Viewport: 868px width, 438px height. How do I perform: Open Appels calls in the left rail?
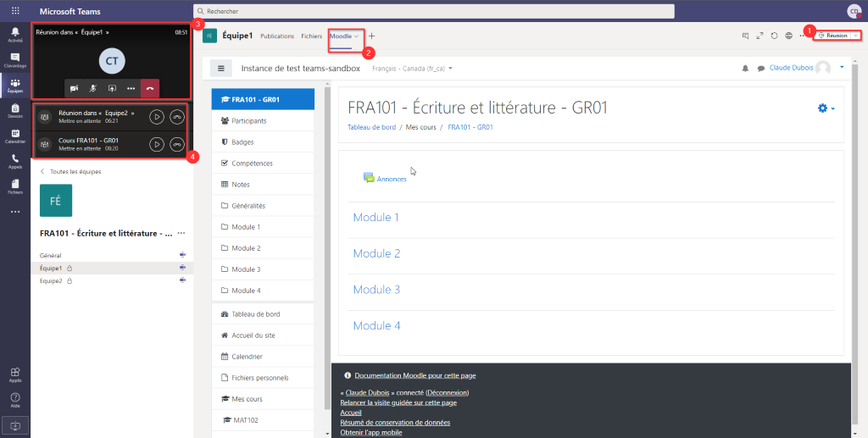point(15,162)
